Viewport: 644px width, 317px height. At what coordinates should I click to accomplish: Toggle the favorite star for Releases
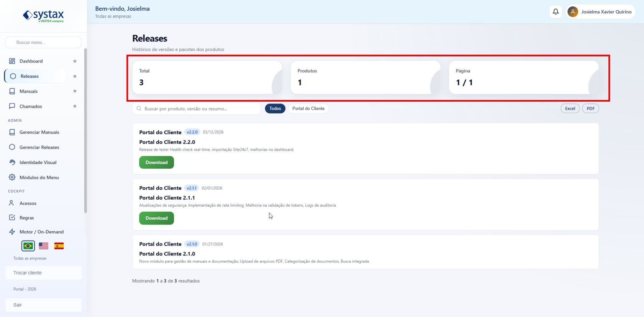(75, 76)
